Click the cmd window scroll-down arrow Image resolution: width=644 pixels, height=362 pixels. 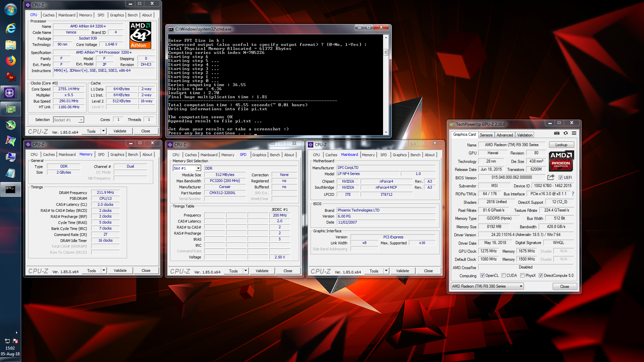point(386,132)
